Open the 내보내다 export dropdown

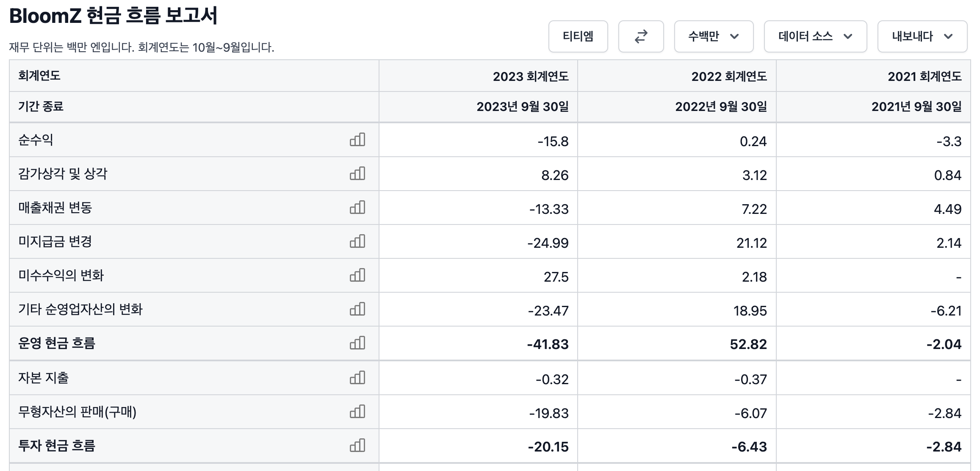point(922,36)
